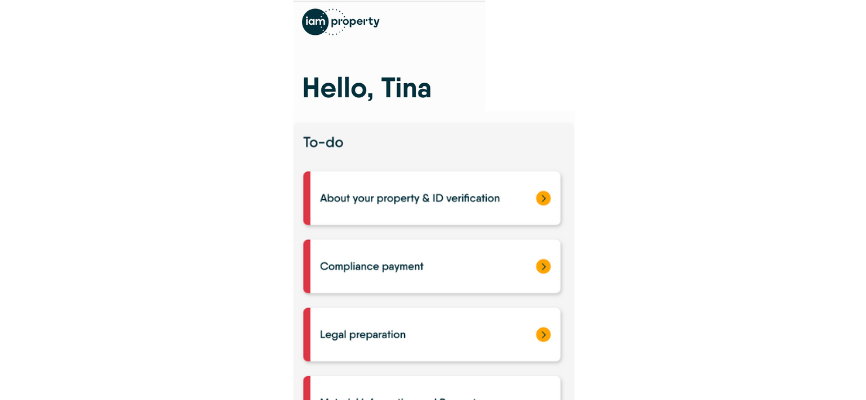The width and height of the screenshot is (866, 400).
Task: Click the red bar on the bottom cut-off card
Action: click(x=307, y=388)
